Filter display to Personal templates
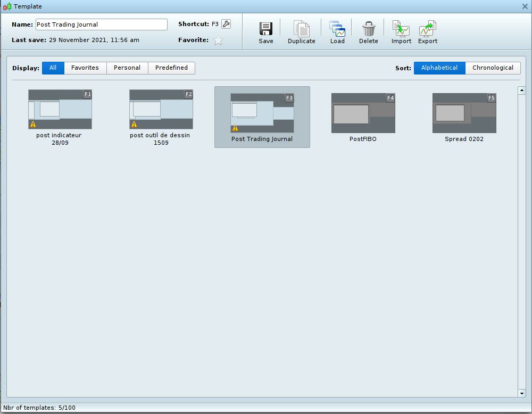Screen dimensions: 532x414 pos(127,68)
